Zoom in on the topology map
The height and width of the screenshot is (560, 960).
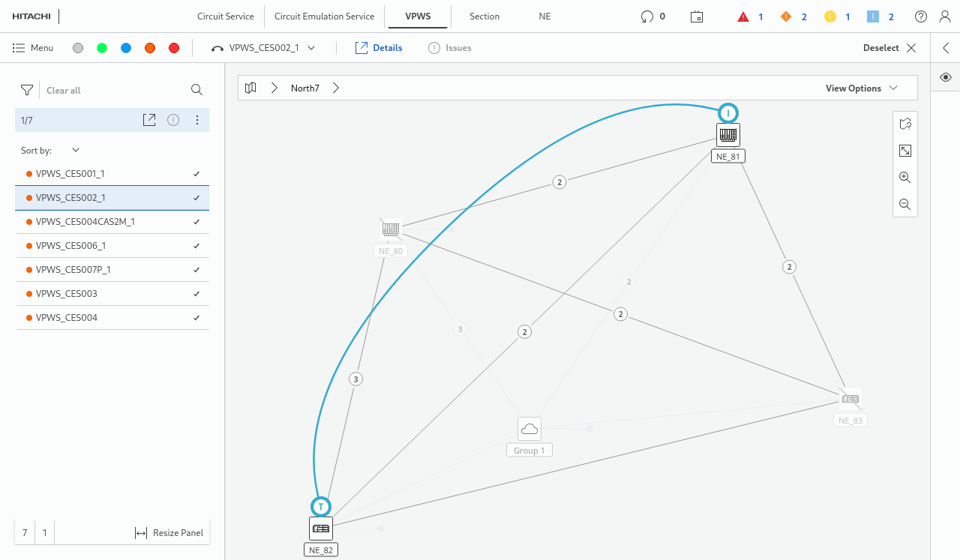(x=904, y=178)
